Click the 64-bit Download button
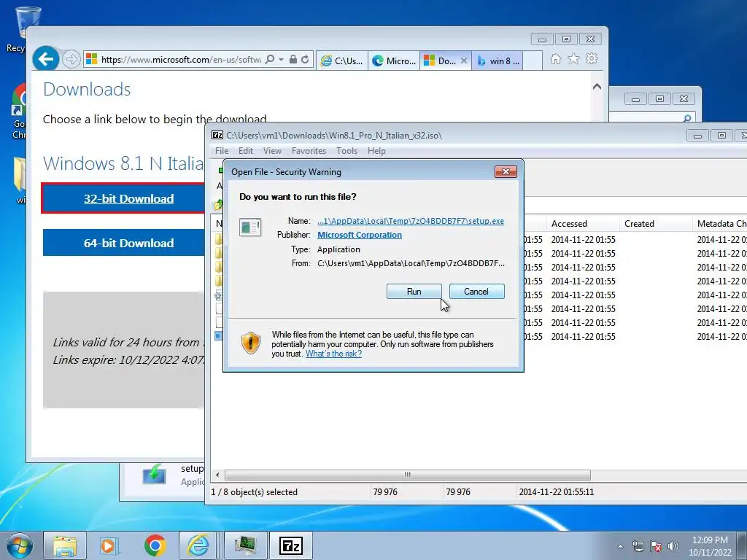This screenshot has height=560, width=747. point(124,243)
